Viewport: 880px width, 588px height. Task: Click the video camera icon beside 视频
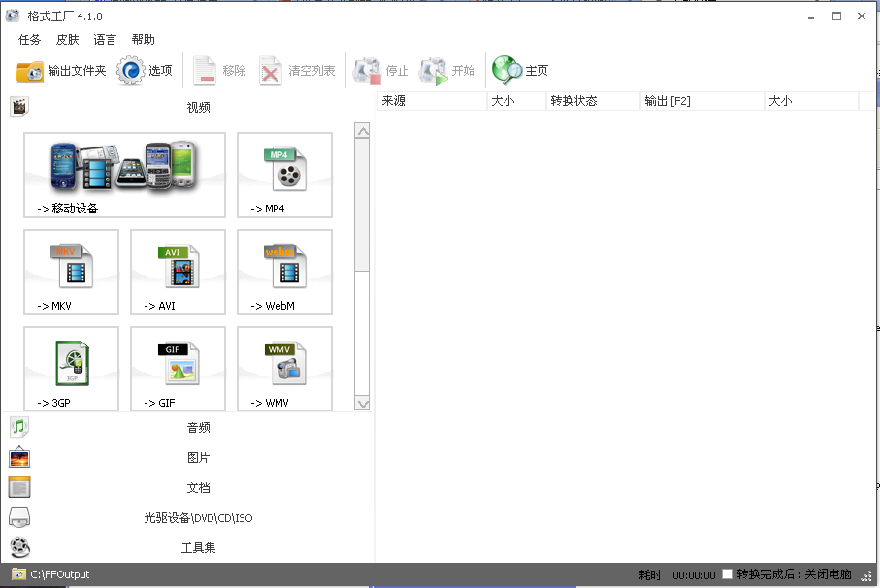[x=18, y=106]
